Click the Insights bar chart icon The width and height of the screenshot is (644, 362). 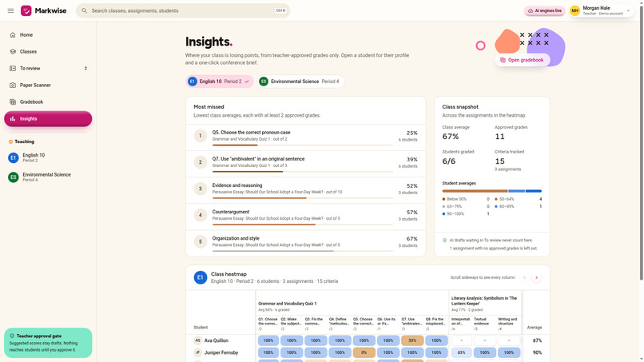click(x=13, y=119)
